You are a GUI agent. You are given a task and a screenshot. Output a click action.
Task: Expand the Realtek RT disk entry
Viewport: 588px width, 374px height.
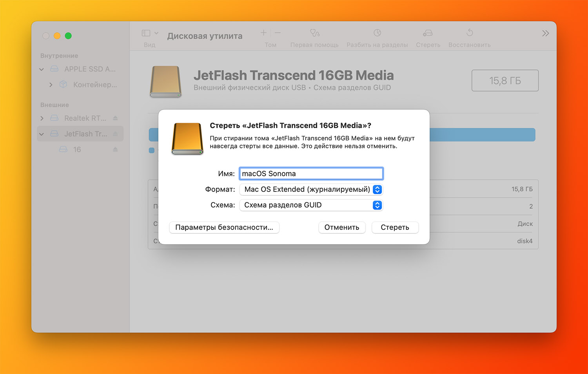42,118
